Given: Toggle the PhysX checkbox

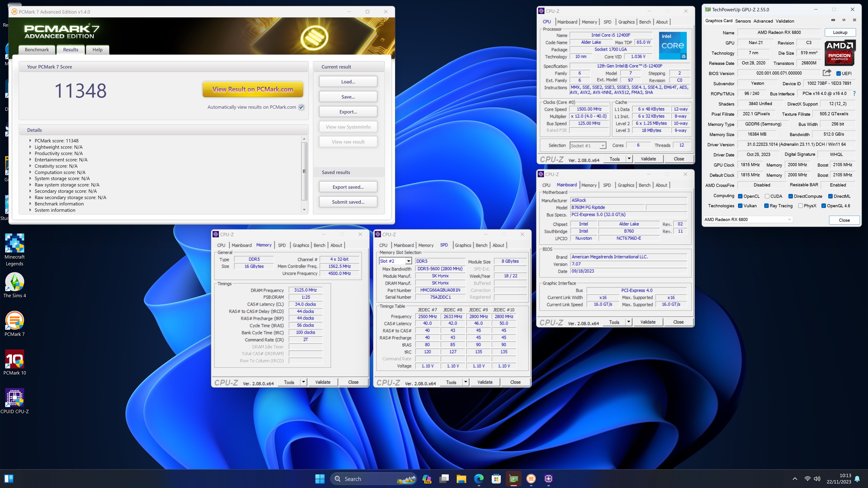Looking at the screenshot, I should click(801, 206).
